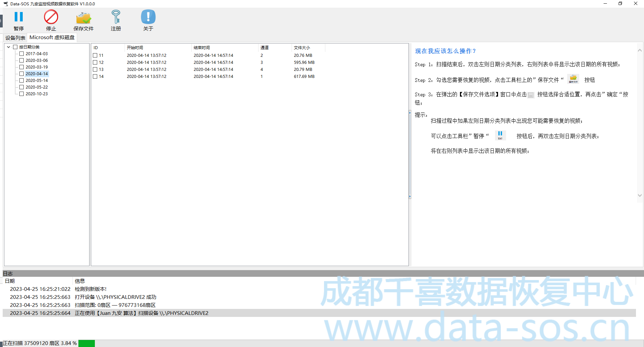This screenshot has width=644, height=347.
Task: Sort by 开始时间 column header
Action: tap(158, 47)
